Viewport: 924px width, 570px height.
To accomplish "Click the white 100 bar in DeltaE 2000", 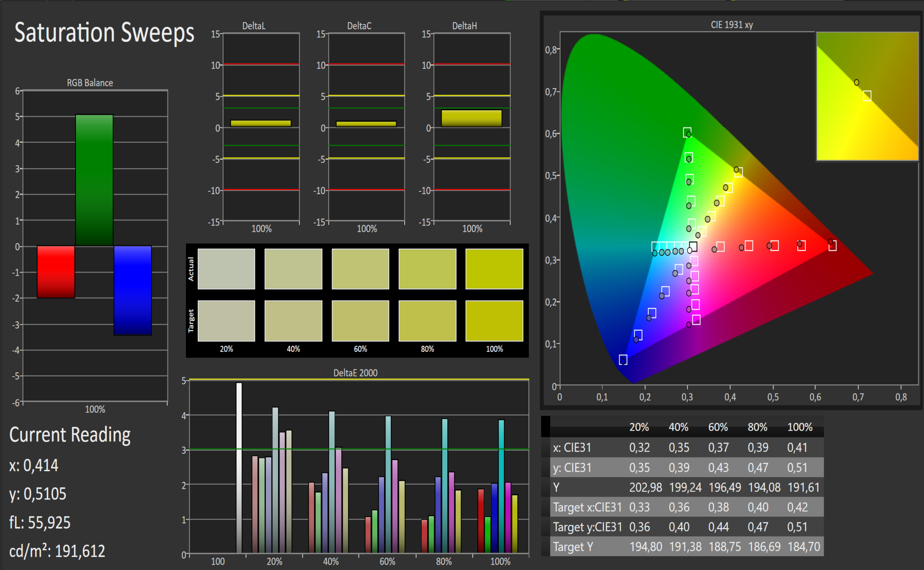I will (x=239, y=467).
